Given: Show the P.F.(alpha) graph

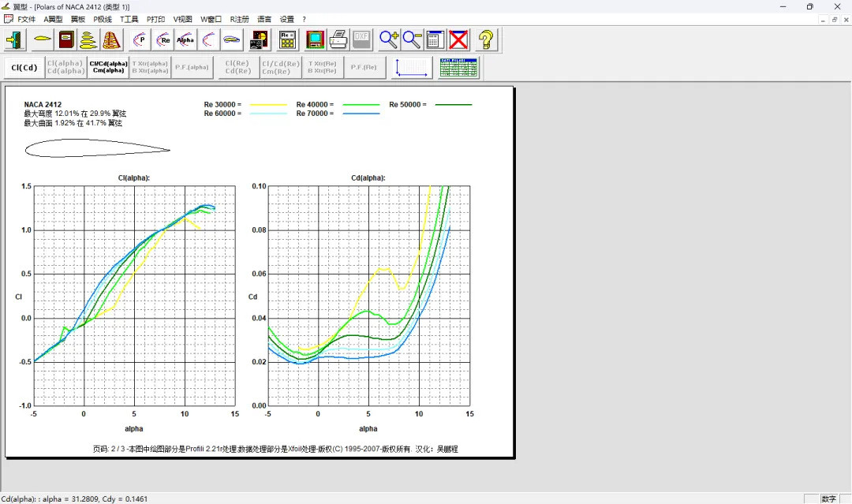Looking at the screenshot, I should (x=192, y=67).
